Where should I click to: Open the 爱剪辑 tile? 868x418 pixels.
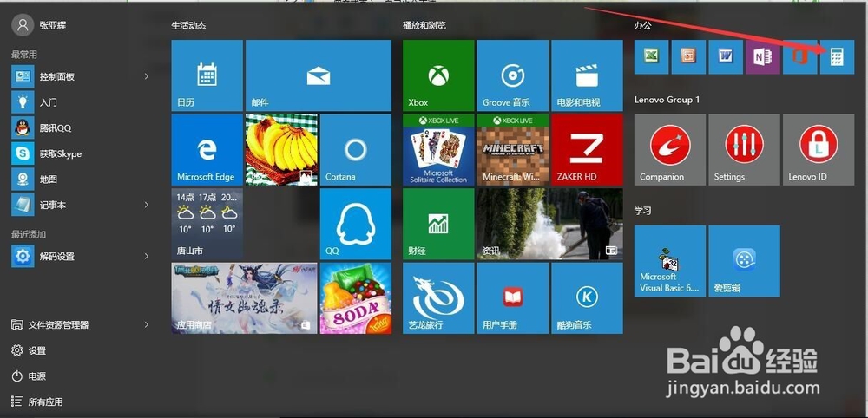point(744,261)
